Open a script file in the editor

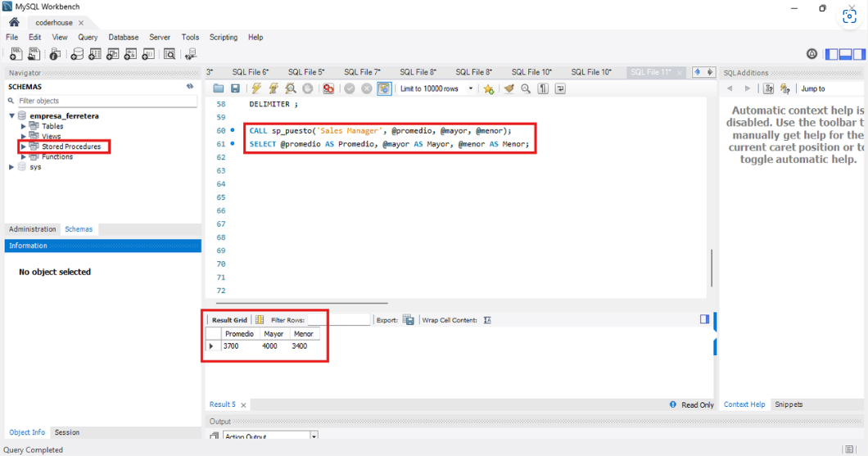[x=218, y=88]
